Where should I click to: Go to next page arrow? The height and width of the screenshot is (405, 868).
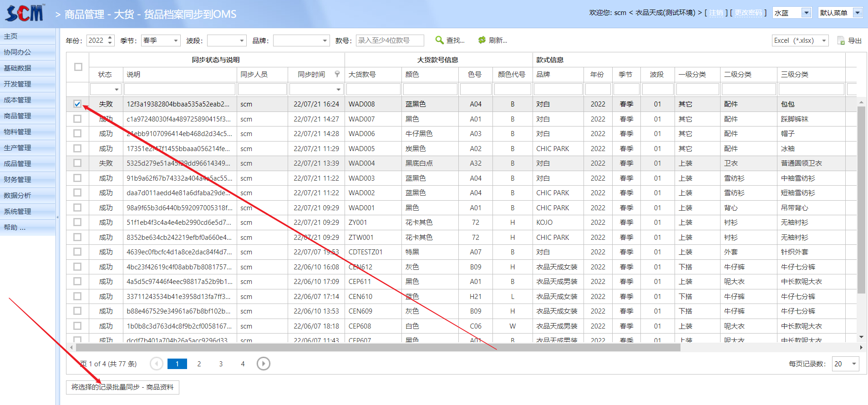[263, 364]
